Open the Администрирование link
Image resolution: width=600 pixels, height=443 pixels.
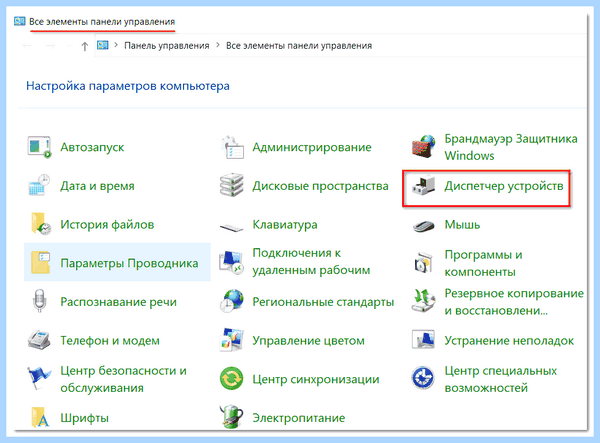click(x=312, y=147)
